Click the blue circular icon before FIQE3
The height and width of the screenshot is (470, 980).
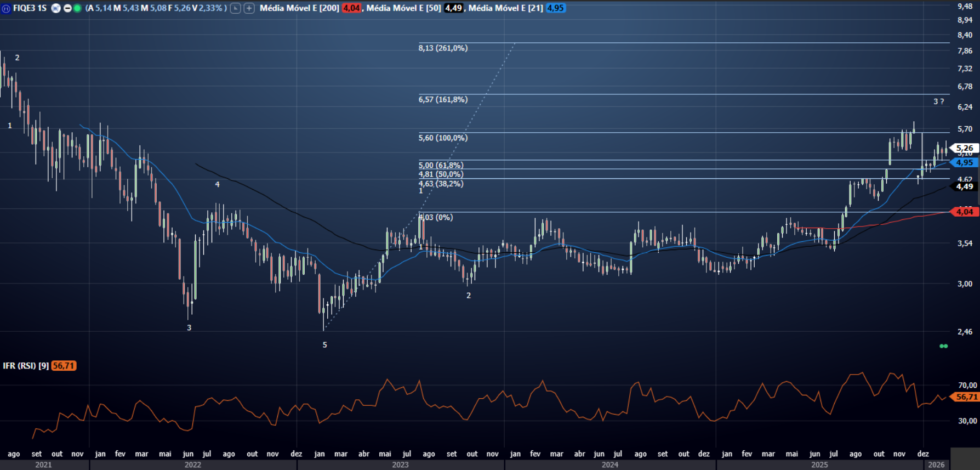6,8
